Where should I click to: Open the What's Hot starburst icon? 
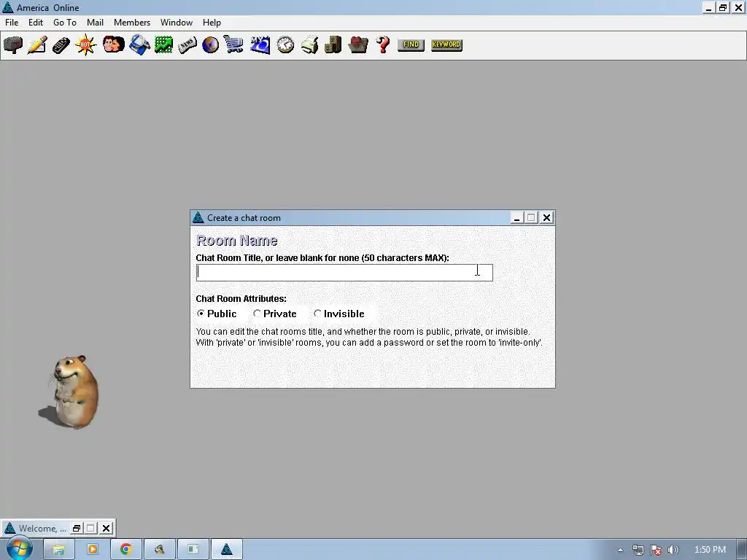[x=86, y=45]
